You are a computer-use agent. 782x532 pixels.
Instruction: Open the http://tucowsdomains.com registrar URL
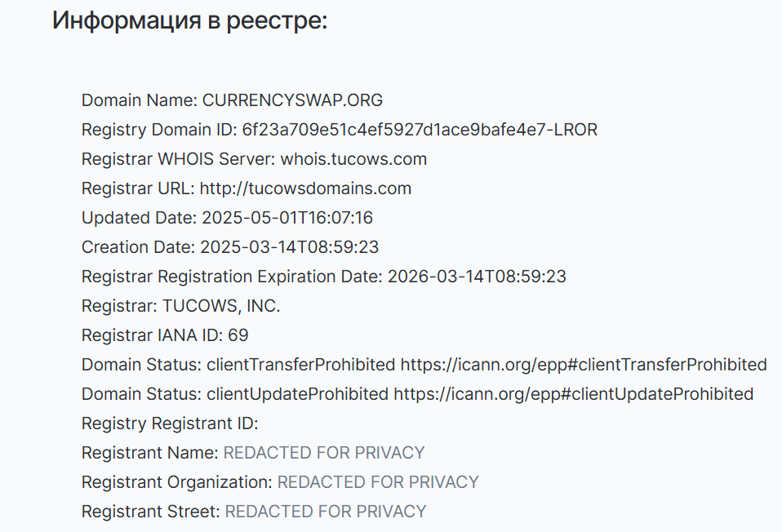[305, 188]
